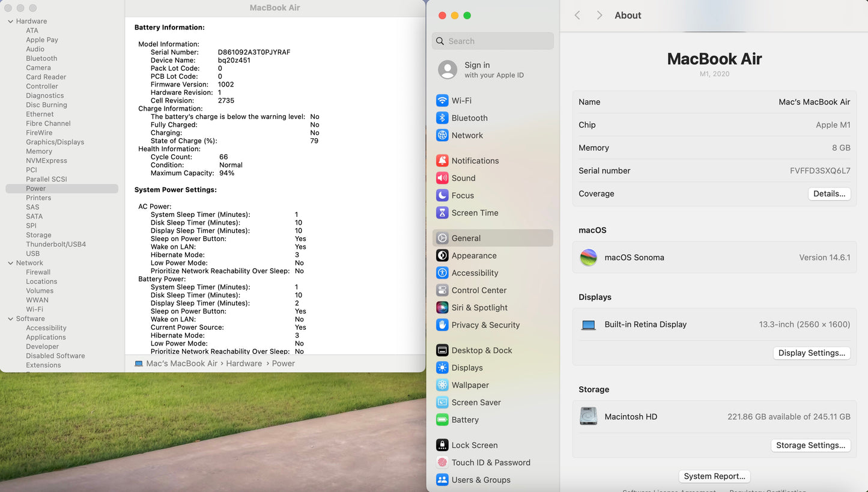Open Wallpaper settings
The height and width of the screenshot is (492, 868).
pos(469,384)
